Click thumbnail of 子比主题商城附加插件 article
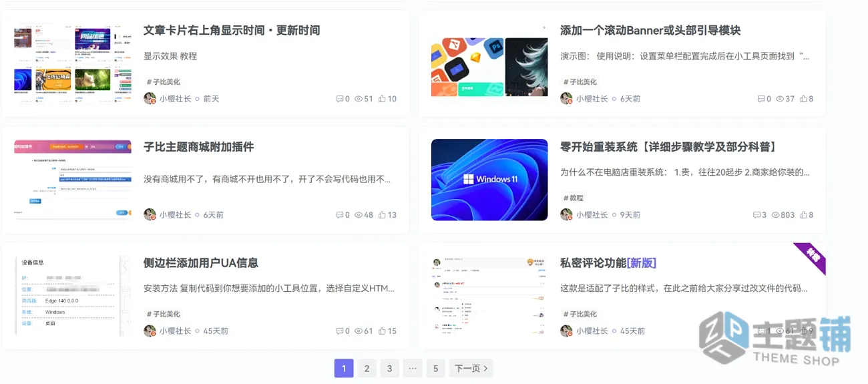 click(72, 180)
